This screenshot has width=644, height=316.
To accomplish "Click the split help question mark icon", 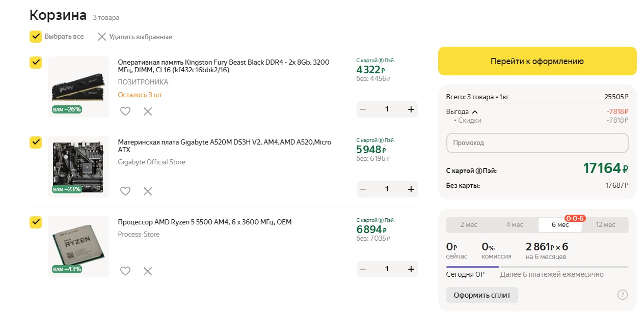I will (622, 295).
